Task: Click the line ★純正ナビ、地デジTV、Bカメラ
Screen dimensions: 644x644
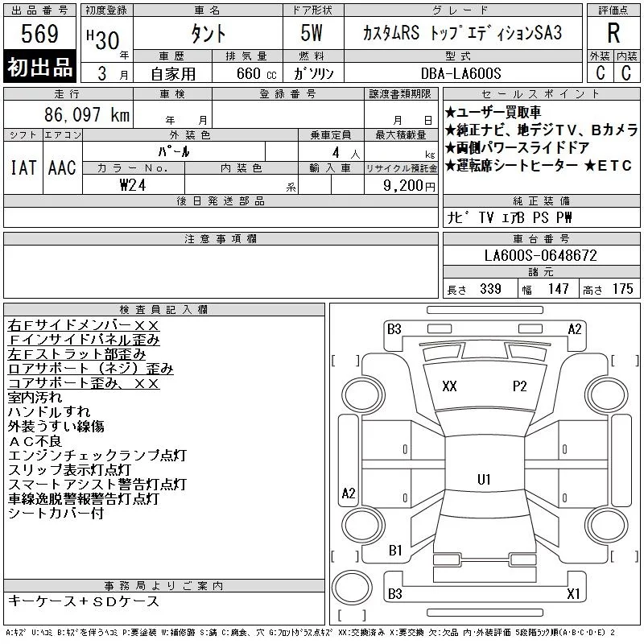Action: (x=541, y=130)
